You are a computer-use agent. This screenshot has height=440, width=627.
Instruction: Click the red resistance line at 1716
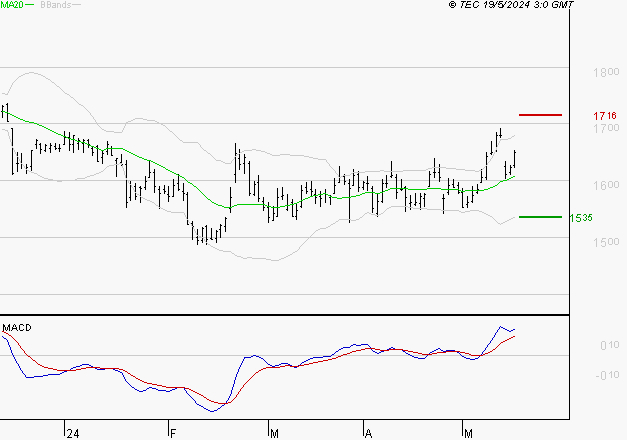[540, 115]
